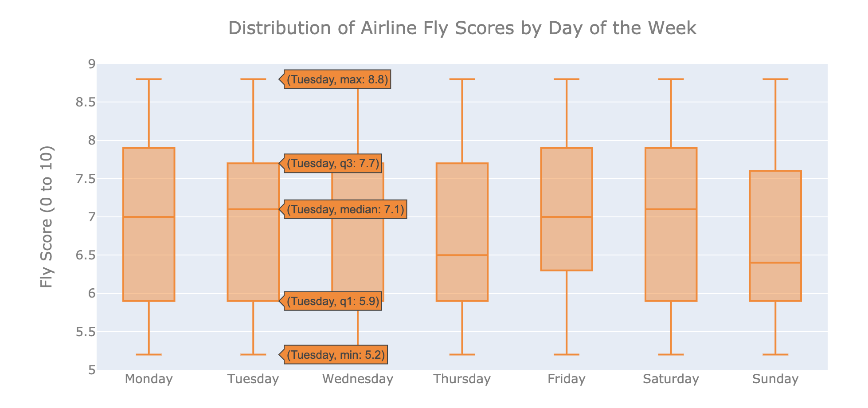Click the Fly Score y-axis title

[47, 217]
